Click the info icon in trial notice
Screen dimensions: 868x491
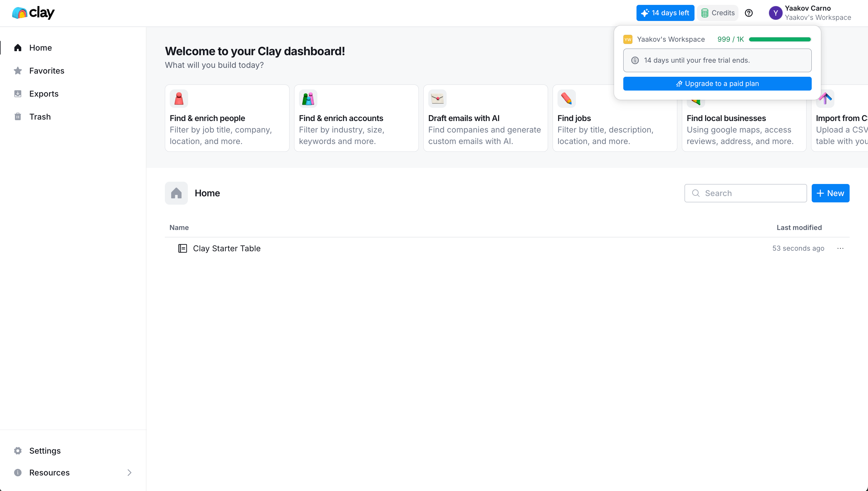[x=635, y=60]
